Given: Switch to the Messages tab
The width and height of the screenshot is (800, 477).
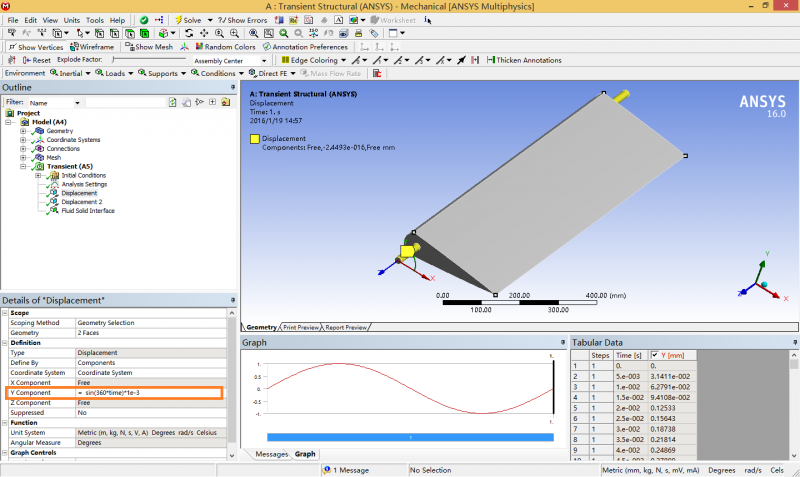Looking at the screenshot, I should 271,454.
